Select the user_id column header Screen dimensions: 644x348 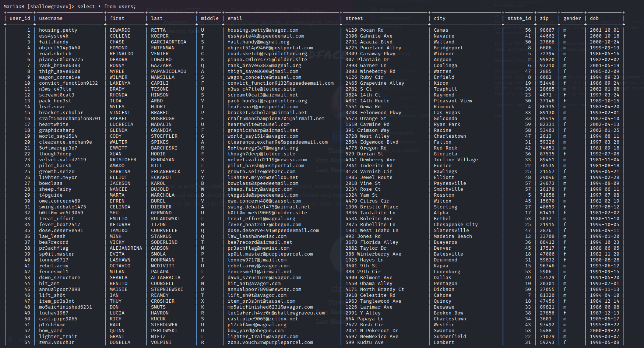(20, 18)
